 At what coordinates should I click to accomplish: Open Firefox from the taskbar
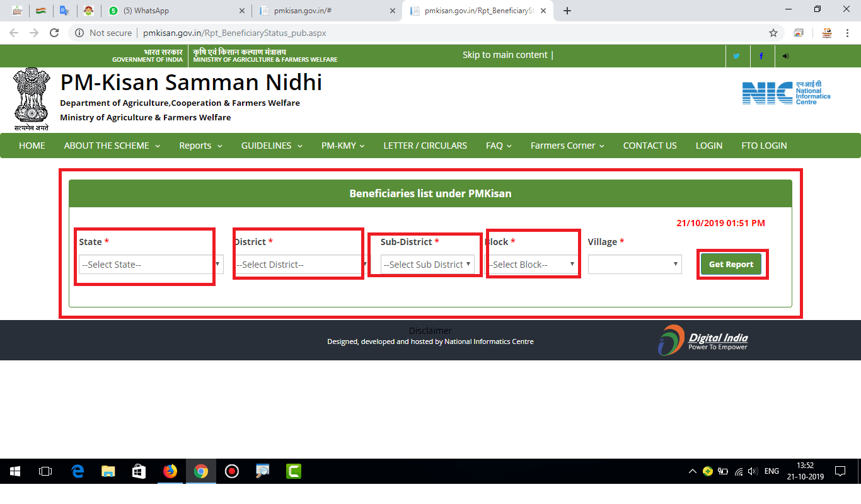[170, 471]
